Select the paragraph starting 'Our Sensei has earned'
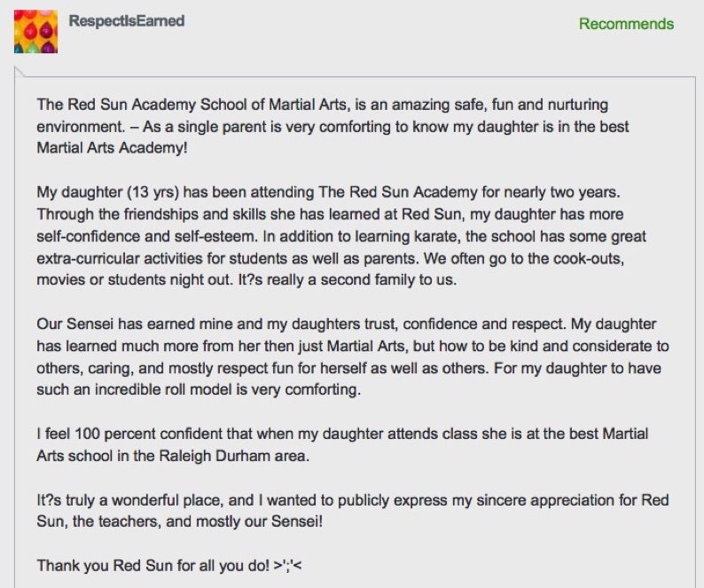The width and height of the screenshot is (704, 588). pyautogui.click(x=353, y=357)
